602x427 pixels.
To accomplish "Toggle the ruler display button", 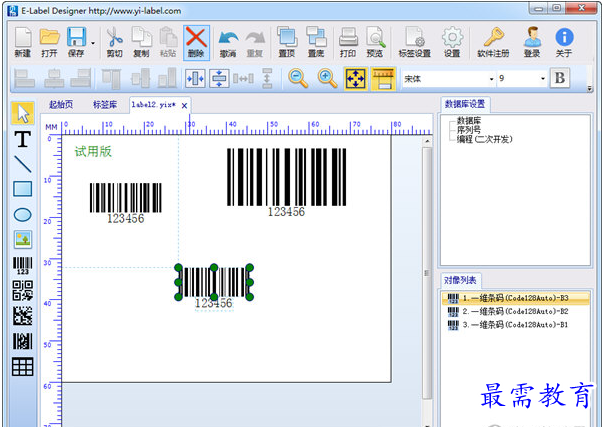I will 383,78.
